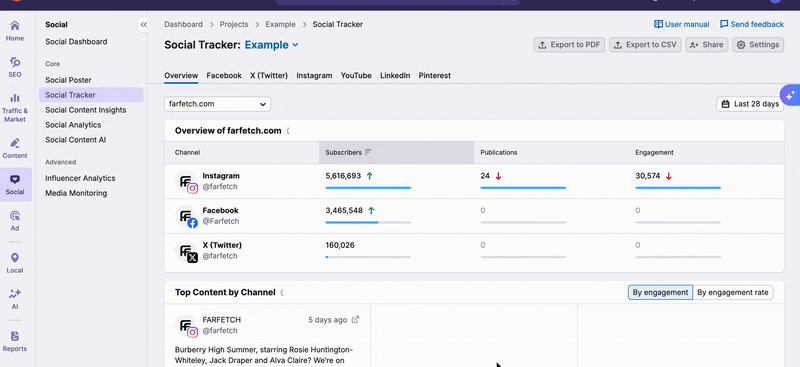Open the farfetch.com competitor dropdown
The height and width of the screenshot is (367, 800).
pos(217,104)
